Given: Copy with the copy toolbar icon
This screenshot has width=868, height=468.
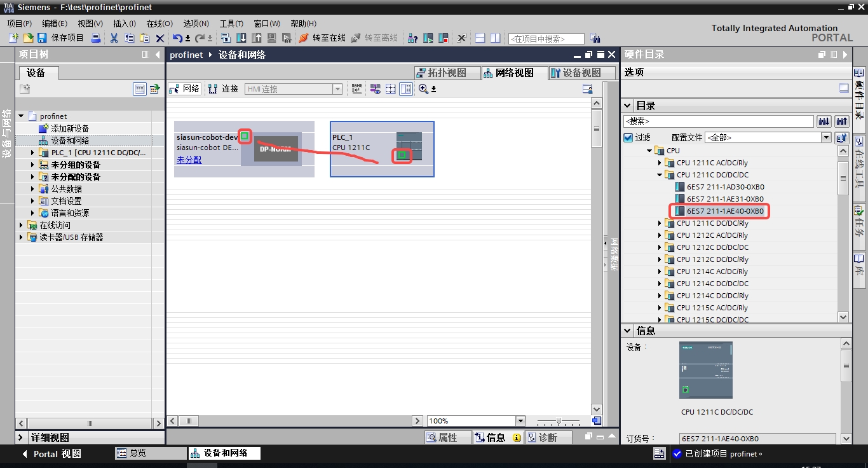Looking at the screenshot, I should point(129,38).
